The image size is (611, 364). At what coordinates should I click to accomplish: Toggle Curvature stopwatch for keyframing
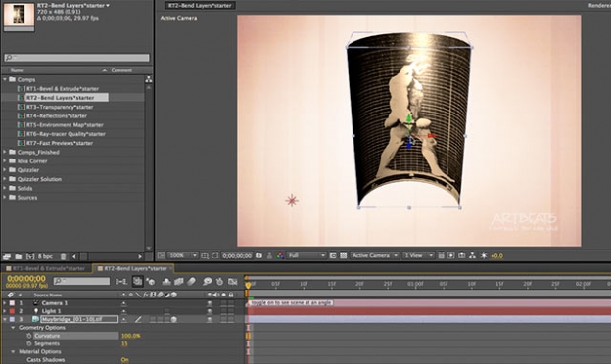pos(28,336)
